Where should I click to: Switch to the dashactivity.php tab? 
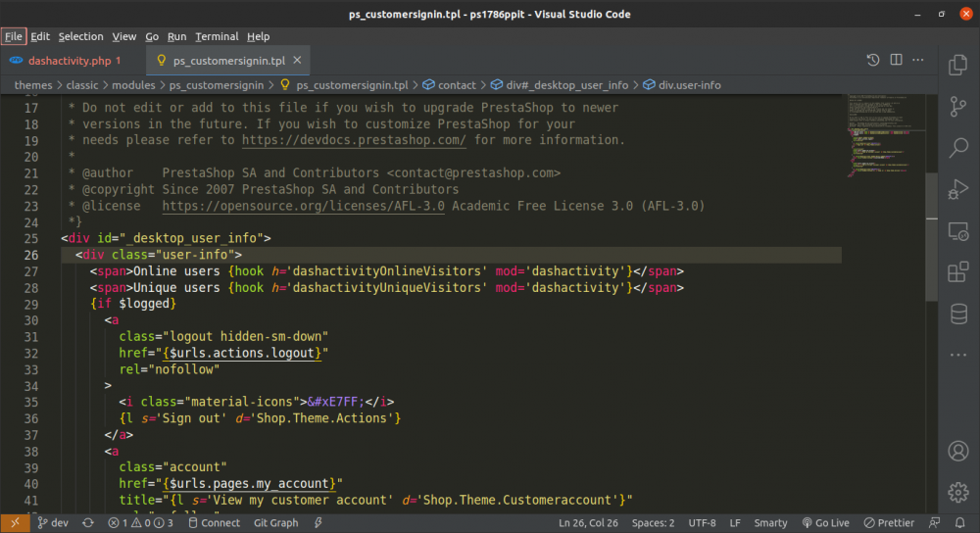tap(69, 61)
